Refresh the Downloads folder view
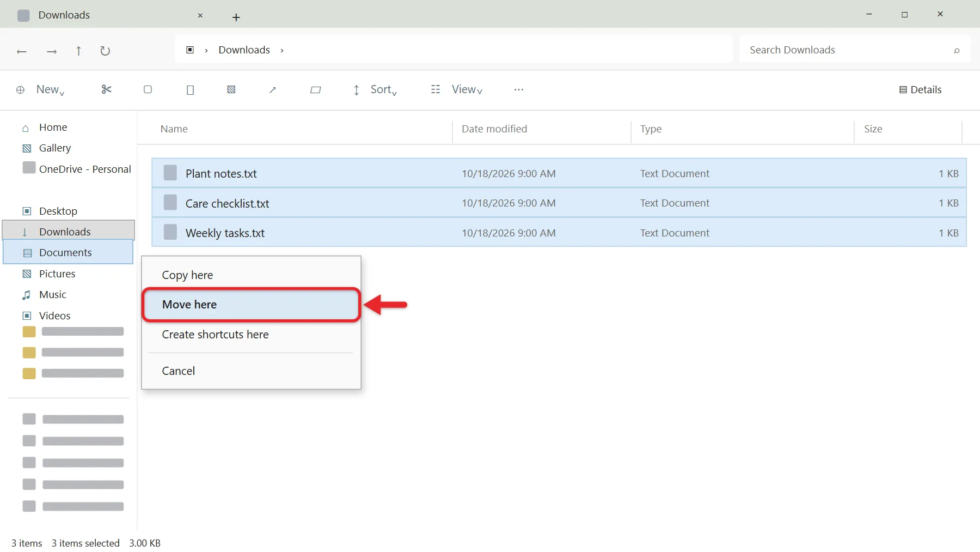 [105, 51]
